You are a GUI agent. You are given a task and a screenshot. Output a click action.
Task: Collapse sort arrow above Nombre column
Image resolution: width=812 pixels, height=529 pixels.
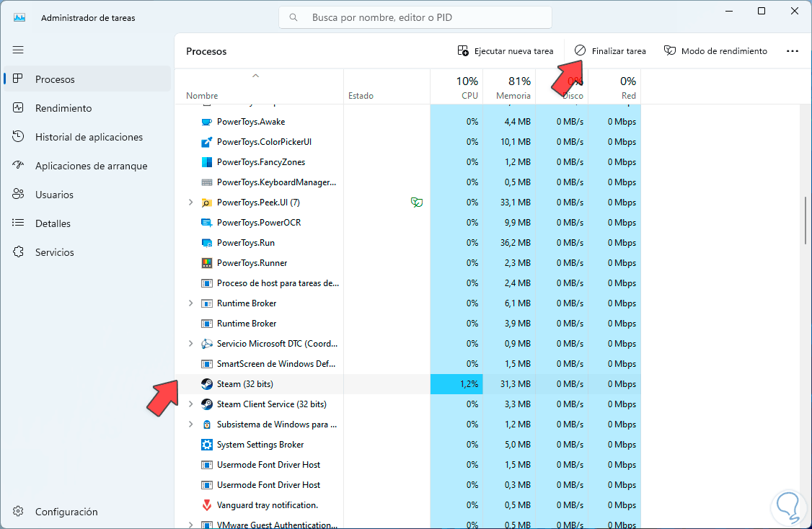tap(255, 76)
